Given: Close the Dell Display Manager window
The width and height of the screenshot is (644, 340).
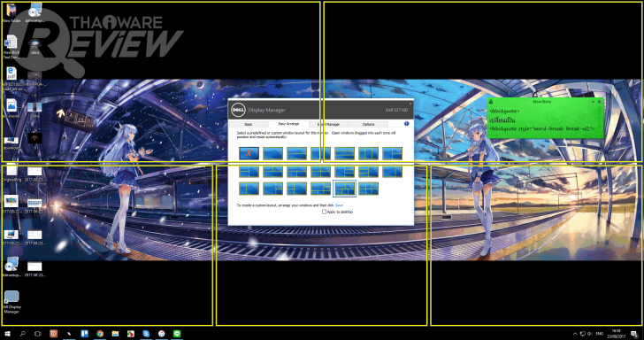Looking at the screenshot, I should (410, 104).
